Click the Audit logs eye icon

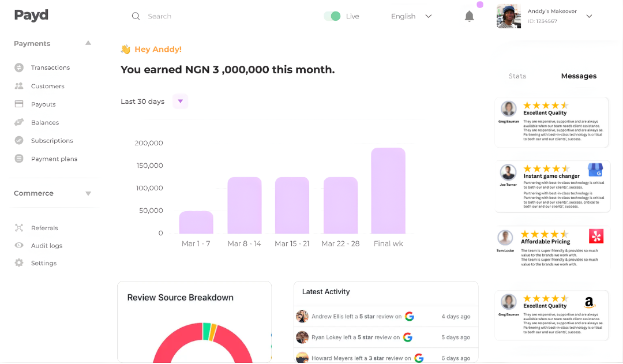point(19,246)
